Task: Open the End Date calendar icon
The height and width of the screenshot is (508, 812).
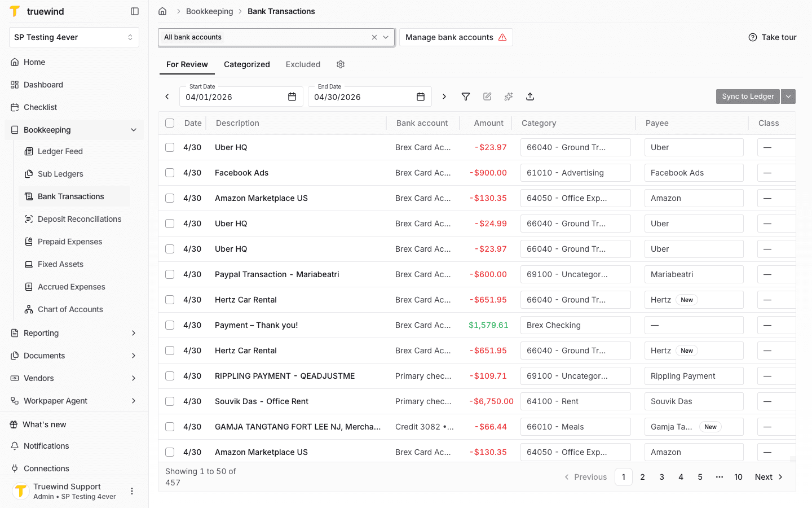Action: pyautogui.click(x=421, y=97)
